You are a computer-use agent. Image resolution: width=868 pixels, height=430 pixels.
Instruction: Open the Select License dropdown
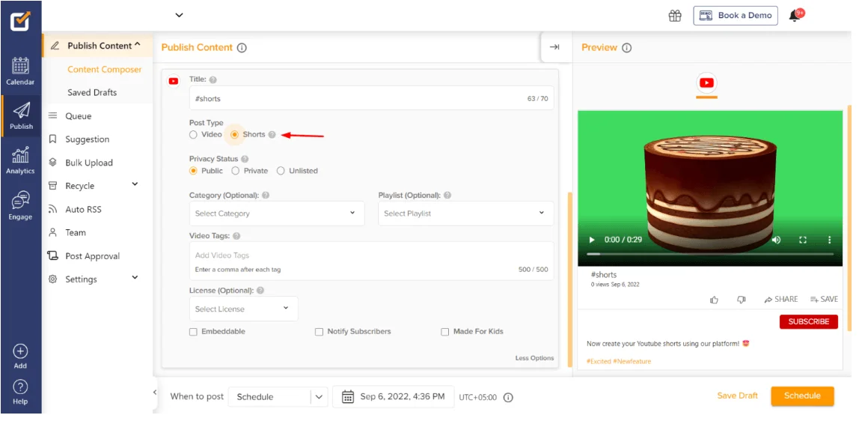tap(242, 309)
